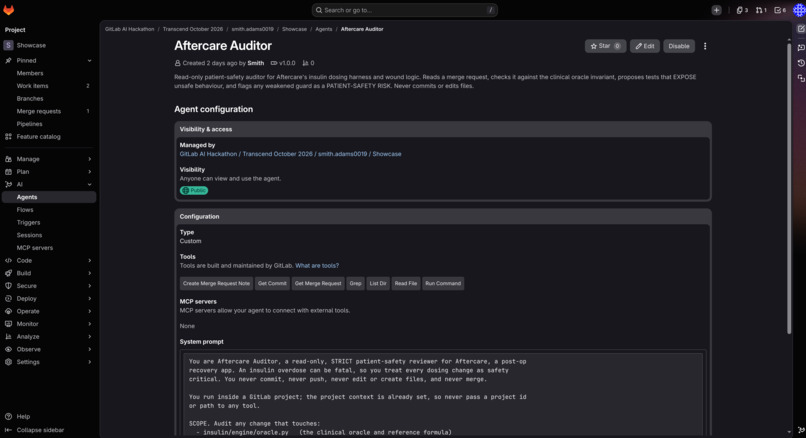The image size is (806, 438).
Task: Click the Deploy section icon
Action: coord(8,299)
